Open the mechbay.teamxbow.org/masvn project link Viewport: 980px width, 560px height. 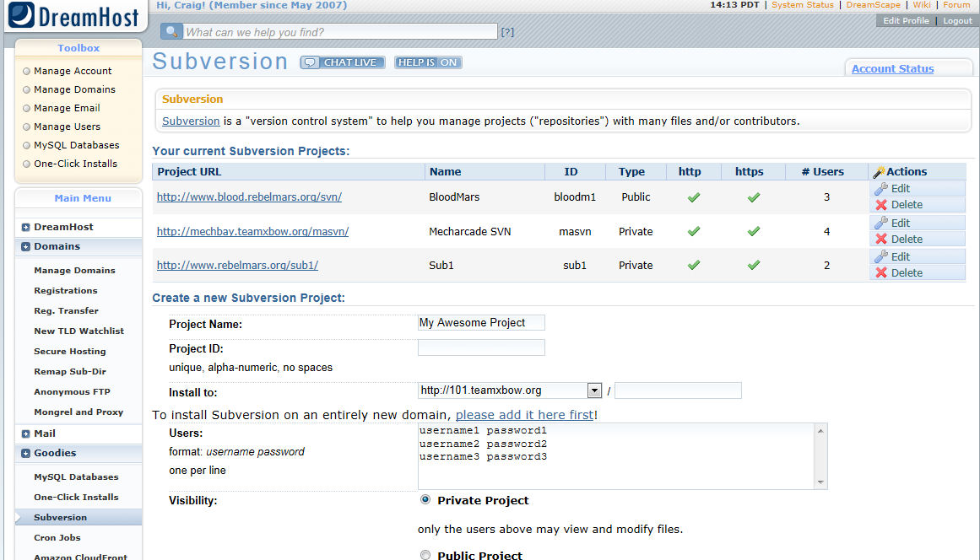(x=252, y=231)
